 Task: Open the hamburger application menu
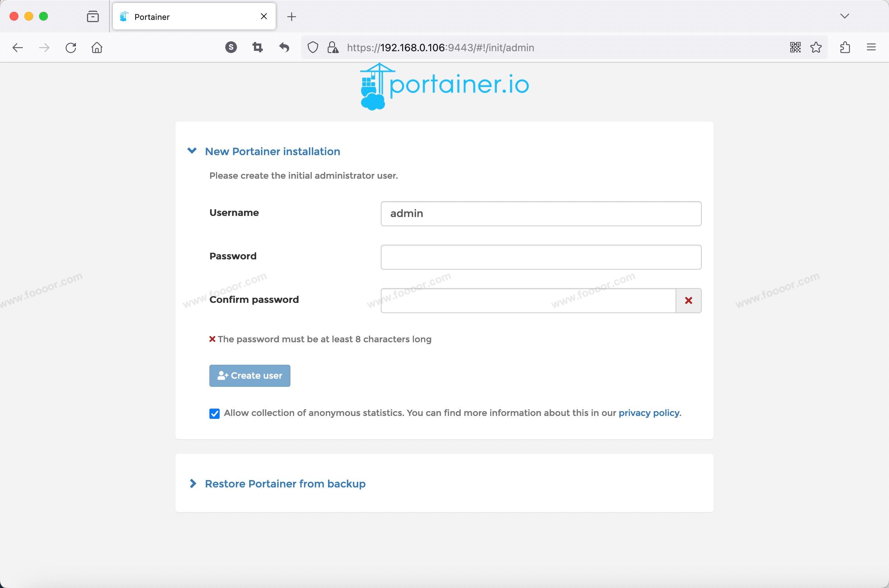click(871, 47)
